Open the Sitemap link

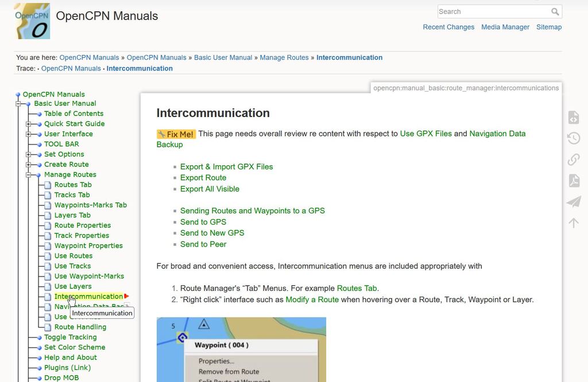click(549, 27)
